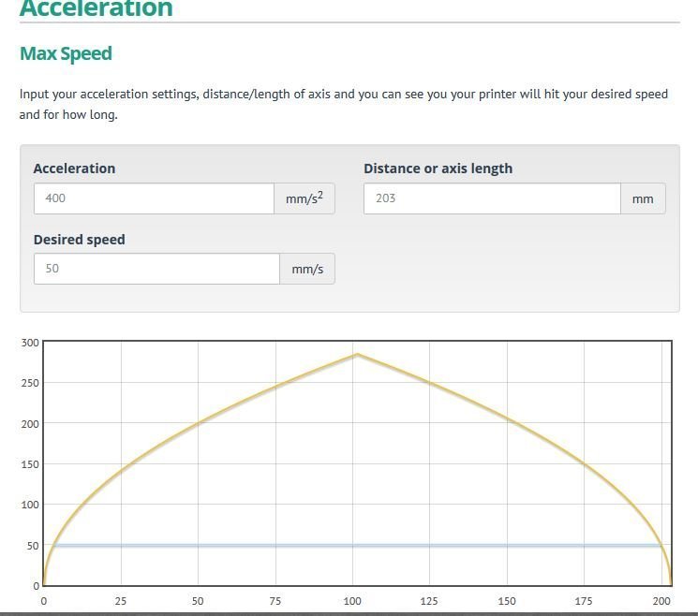Click the 150 label on the vertical axis
Image resolution: width=698 pixels, height=616 pixels.
(30, 464)
